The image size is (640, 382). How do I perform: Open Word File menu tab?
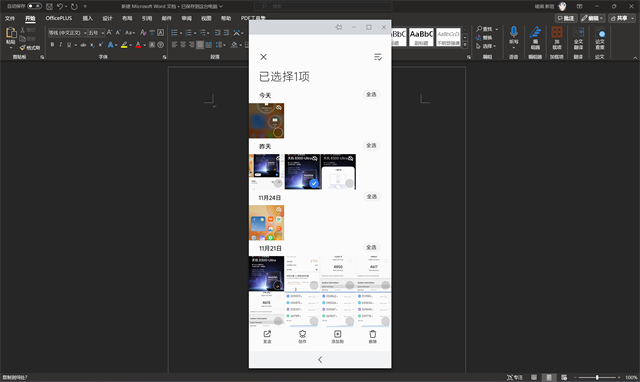[10, 18]
